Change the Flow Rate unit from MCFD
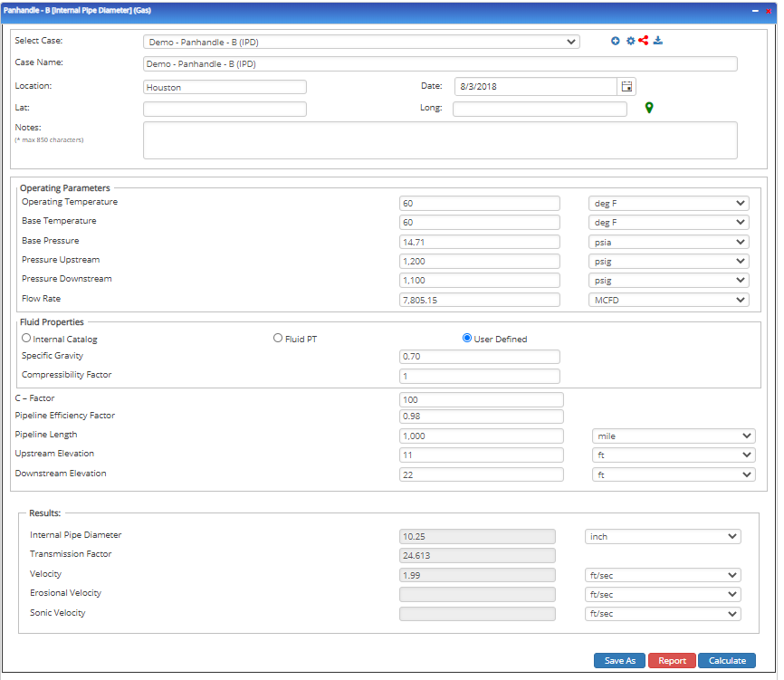The height and width of the screenshot is (680, 784). [x=669, y=300]
